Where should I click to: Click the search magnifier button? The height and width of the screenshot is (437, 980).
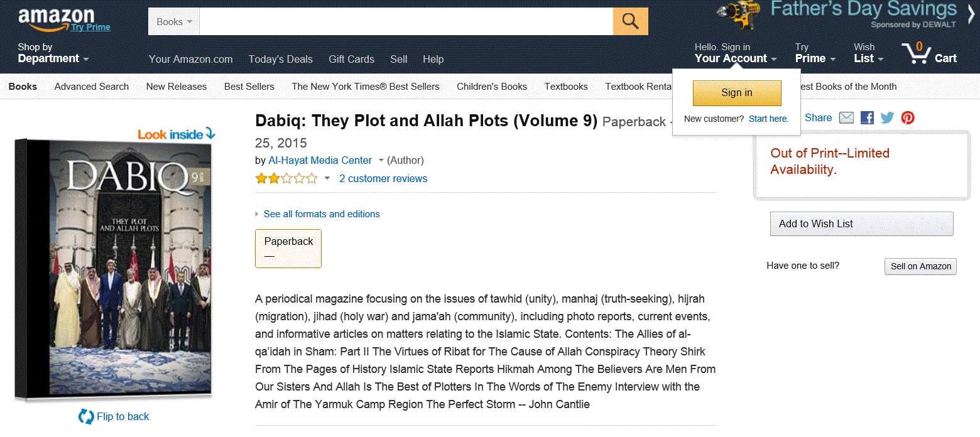630,21
